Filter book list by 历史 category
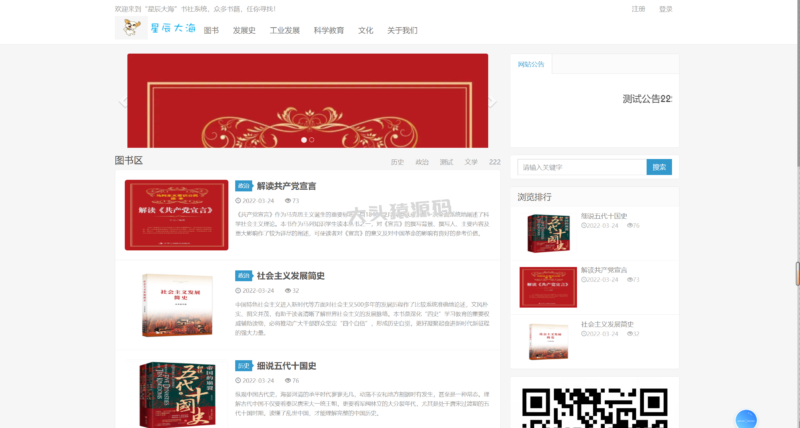Screen dimensions: 800x428 [x=397, y=161]
